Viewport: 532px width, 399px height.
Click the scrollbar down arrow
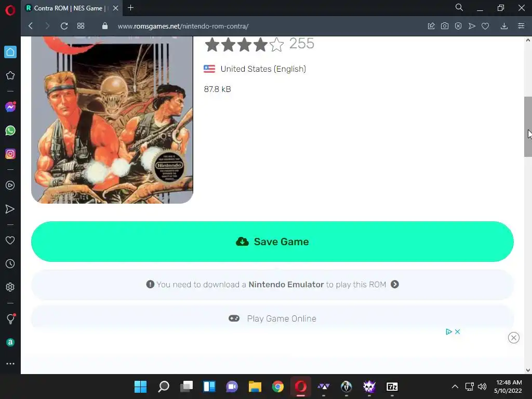[528, 370]
